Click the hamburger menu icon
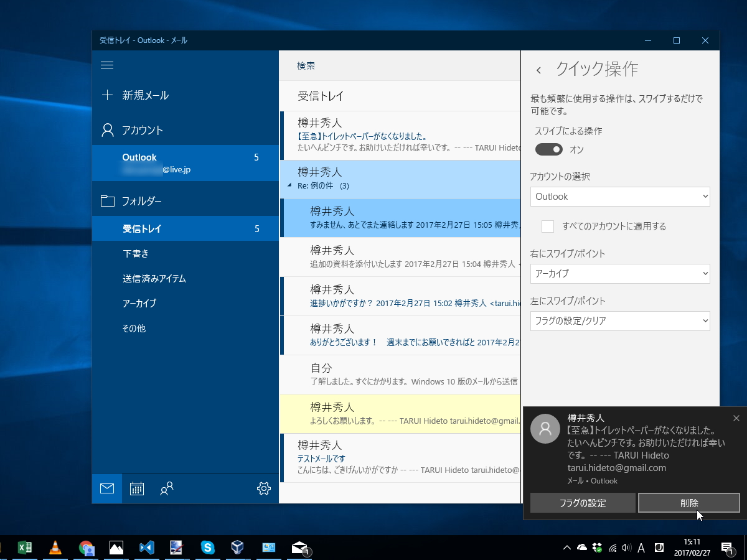 click(106, 65)
